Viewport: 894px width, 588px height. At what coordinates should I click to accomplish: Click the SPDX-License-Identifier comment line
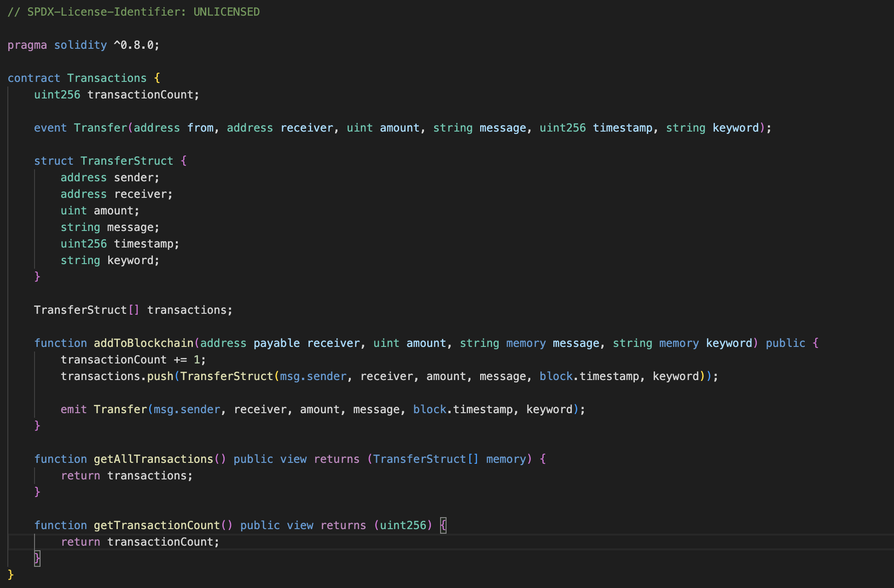click(x=134, y=12)
